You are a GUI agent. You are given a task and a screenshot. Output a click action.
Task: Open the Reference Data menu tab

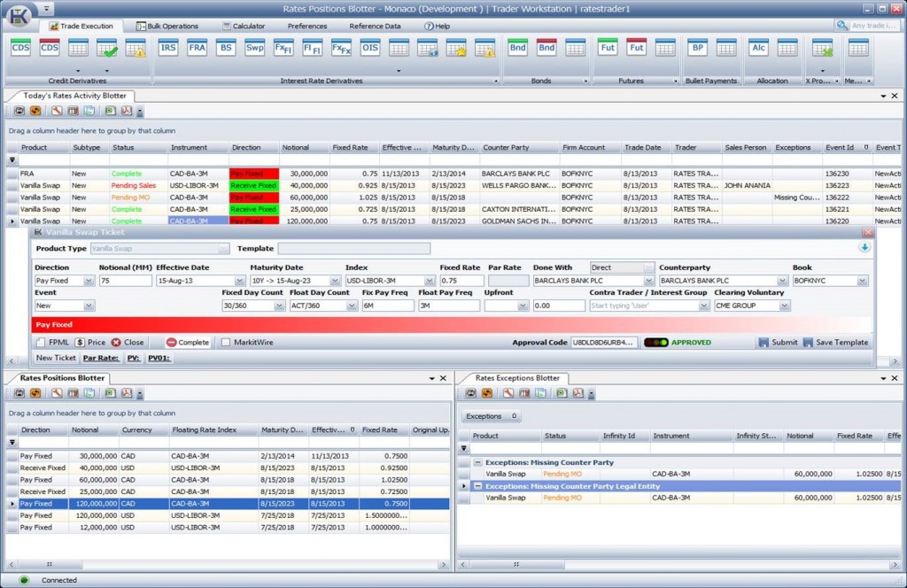[375, 27]
